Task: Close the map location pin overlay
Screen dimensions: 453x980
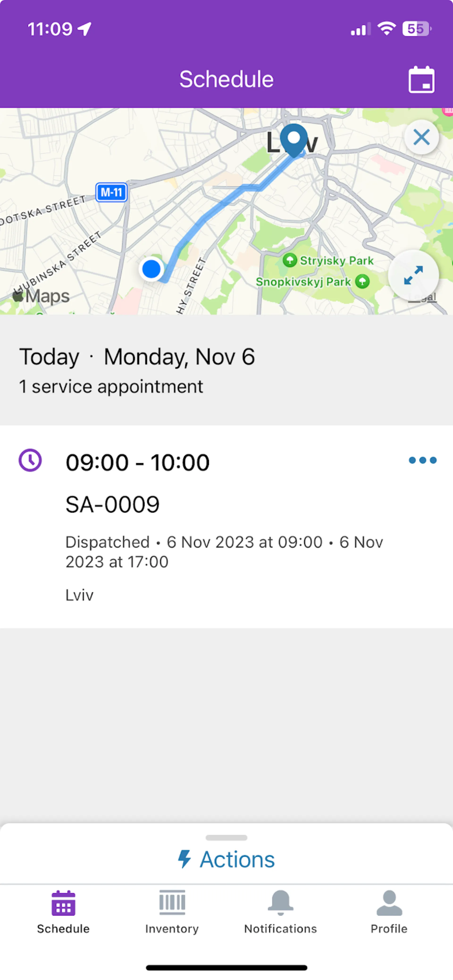Action: point(422,137)
